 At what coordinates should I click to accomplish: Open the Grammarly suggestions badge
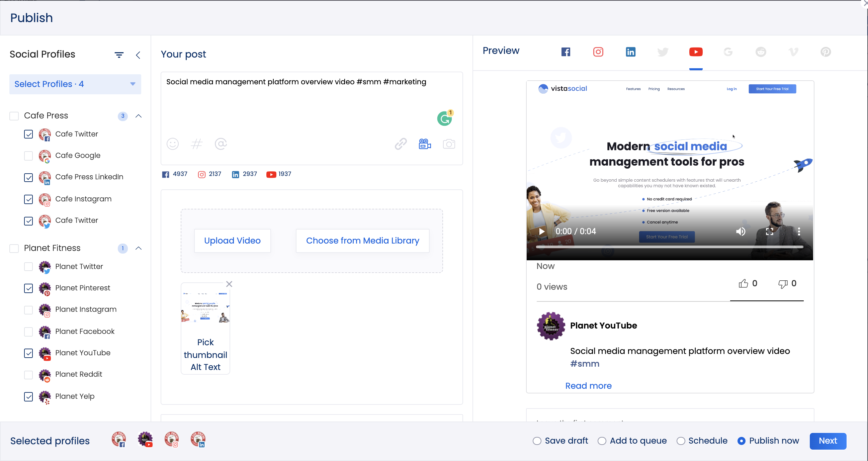(x=445, y=118)
